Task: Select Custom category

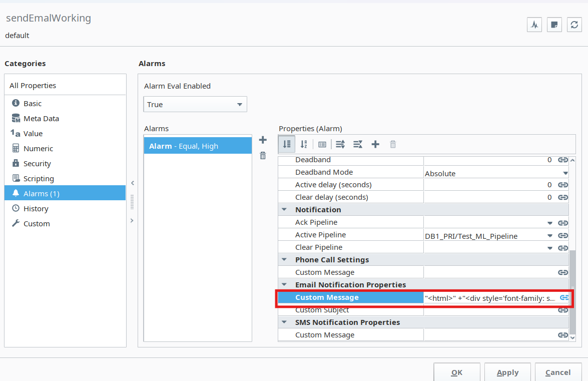Action: tap(65, 223)
